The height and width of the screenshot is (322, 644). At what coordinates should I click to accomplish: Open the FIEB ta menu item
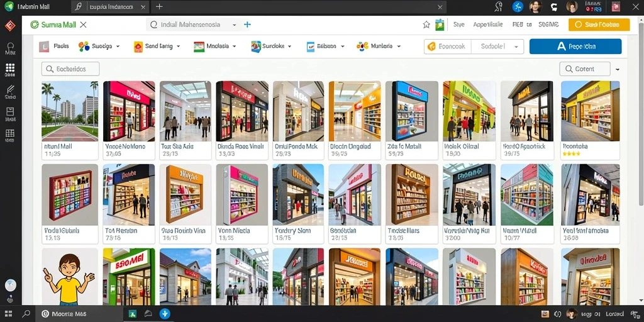[521, 25]
